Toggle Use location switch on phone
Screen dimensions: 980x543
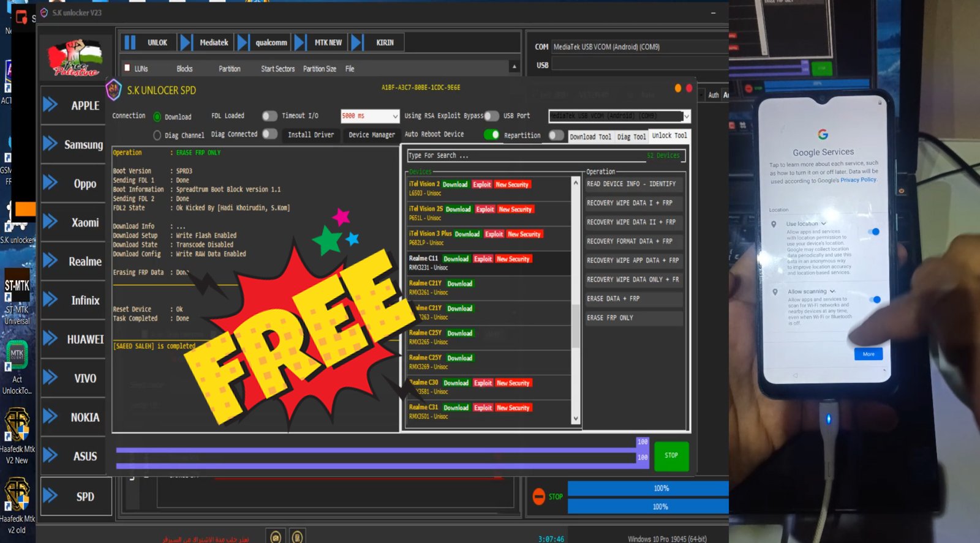[x=875, y=231]
